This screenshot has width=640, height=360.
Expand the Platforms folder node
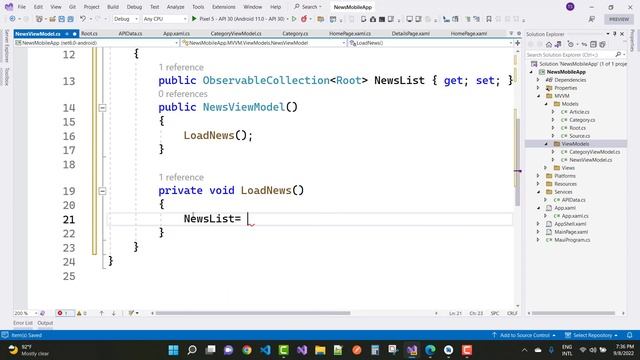[539, 176]
